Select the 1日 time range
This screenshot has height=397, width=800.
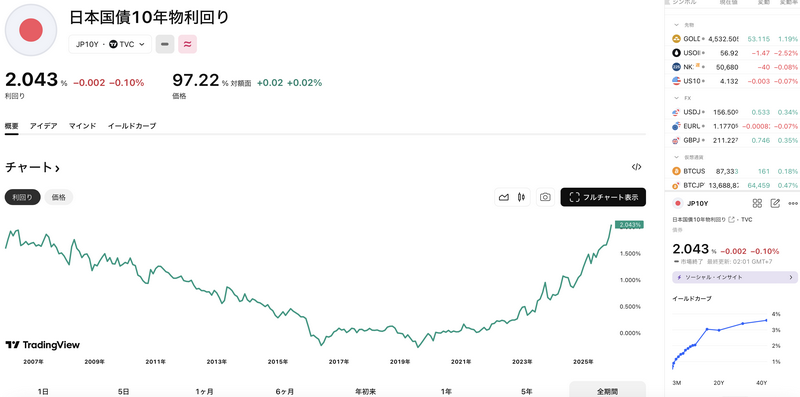click(43, 391)
